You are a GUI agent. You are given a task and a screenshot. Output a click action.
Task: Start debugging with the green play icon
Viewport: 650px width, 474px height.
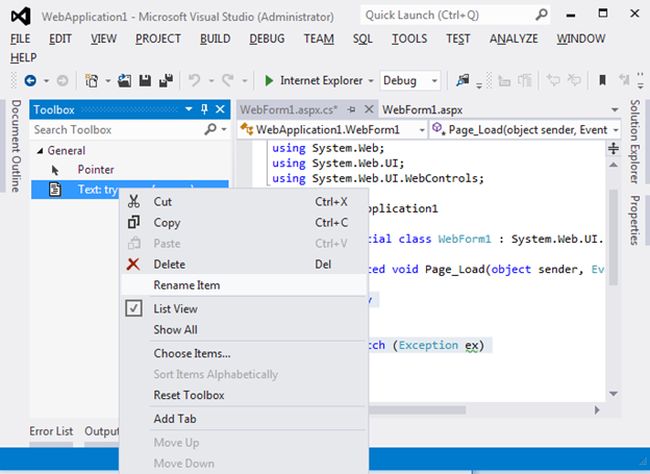(x=269, y=80)
